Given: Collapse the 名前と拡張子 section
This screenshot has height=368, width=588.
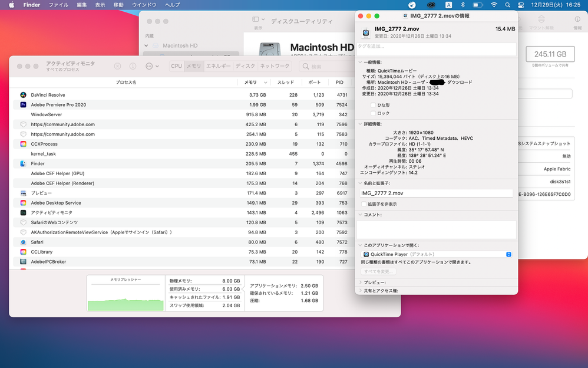Looking at the screenshot, I should pos(360,183).
